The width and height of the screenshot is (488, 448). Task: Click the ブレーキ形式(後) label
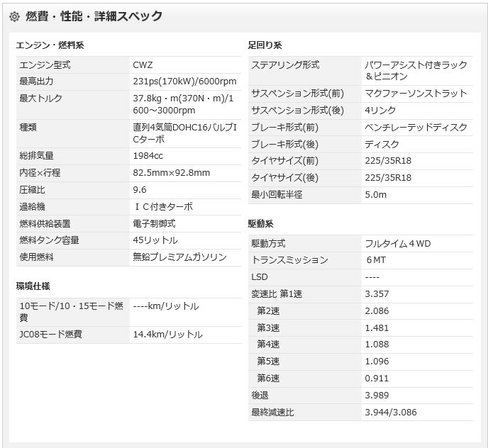pyautogui.click(x=284, y=145)
